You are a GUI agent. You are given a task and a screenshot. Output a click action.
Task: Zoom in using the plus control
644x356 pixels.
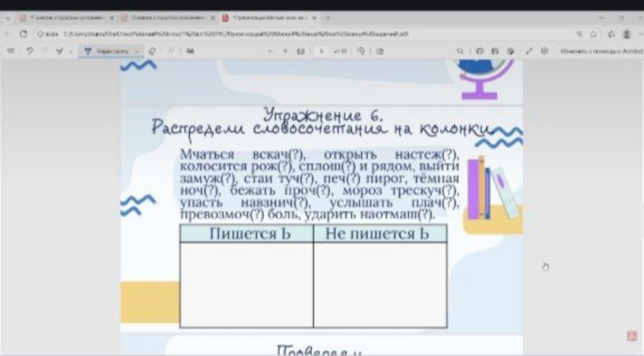285,51
